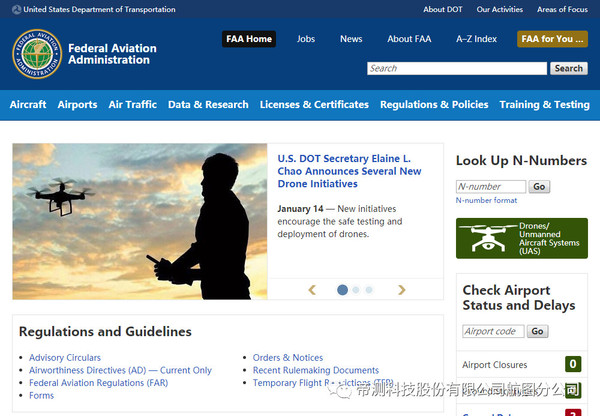Open About FAA menu item
The height and width of the screenshot is (416, 600).
point(409,39)
